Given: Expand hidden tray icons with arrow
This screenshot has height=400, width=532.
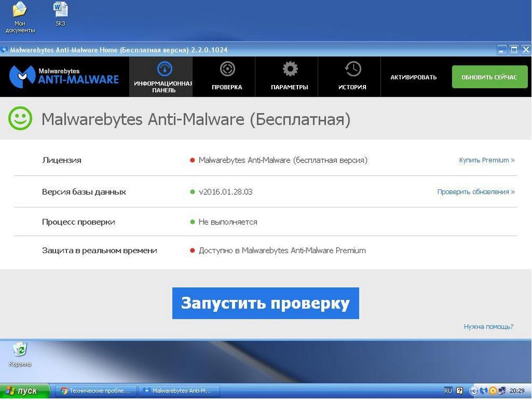Looking at the screenshot, I should click(473, 391).
